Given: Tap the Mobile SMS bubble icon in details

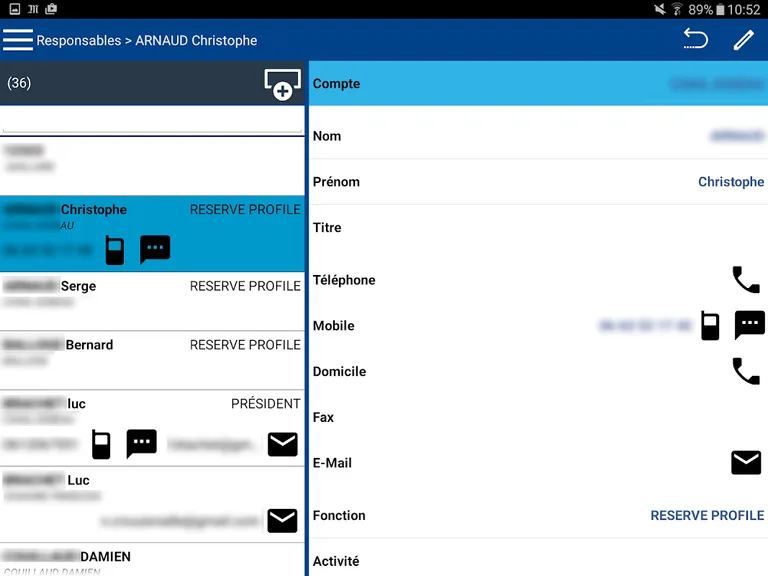Looking at the screenshot, I should 749,324.
